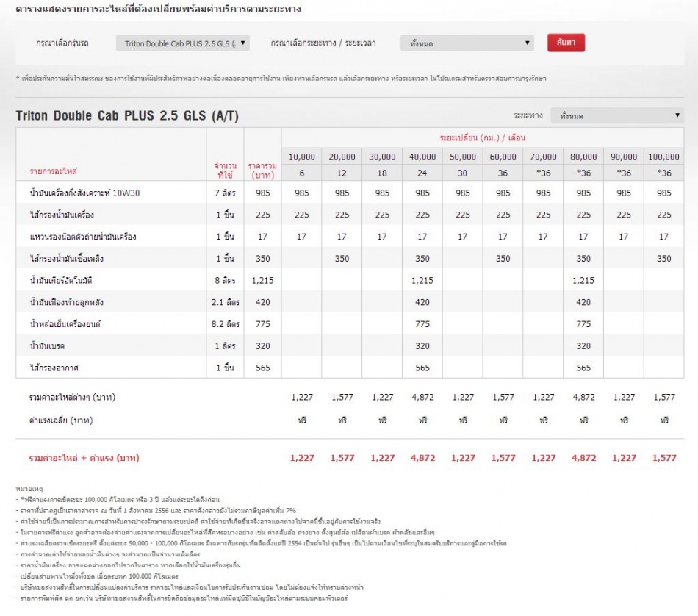
Task: Click the Triton Double Cab PLUS 2.5 GLS heading
Action: pyautogui.click(x=127, y=116)
